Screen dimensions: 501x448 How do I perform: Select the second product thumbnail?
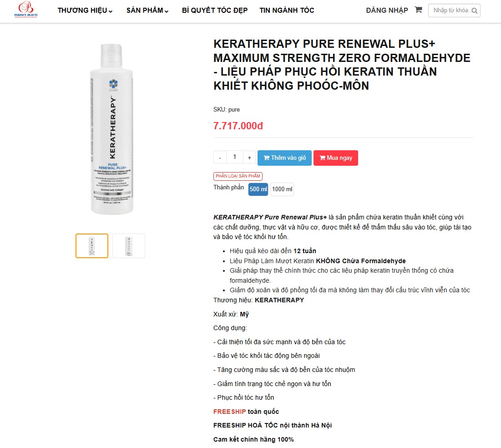pos(129,245)
